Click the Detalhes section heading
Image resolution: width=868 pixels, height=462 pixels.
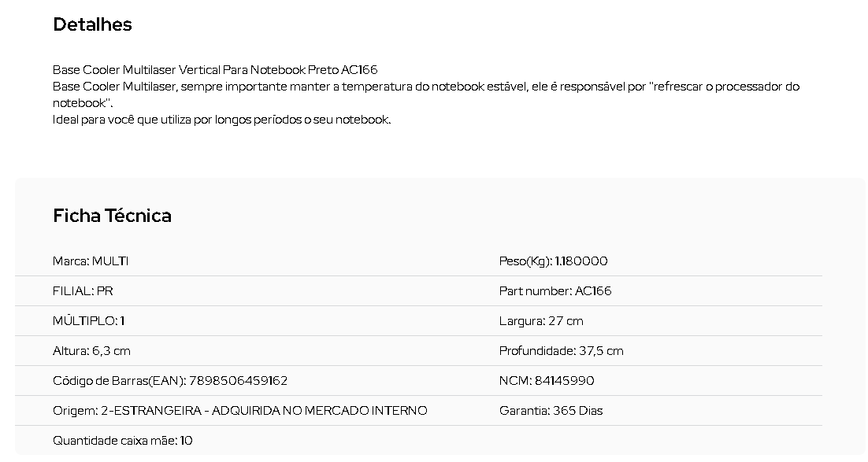tap(92, 24)
